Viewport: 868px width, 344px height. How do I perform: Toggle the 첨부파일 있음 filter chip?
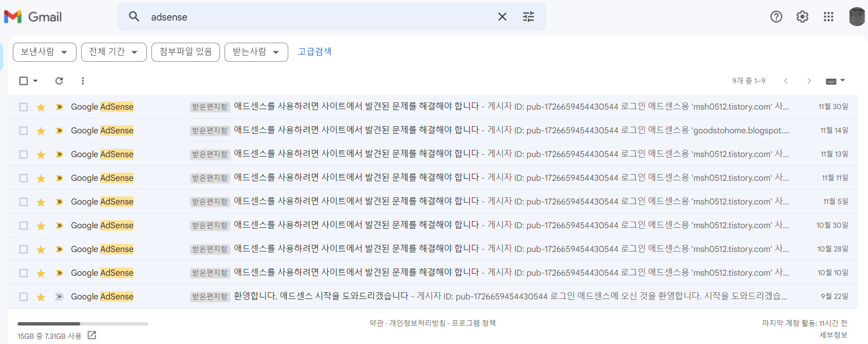186,52
